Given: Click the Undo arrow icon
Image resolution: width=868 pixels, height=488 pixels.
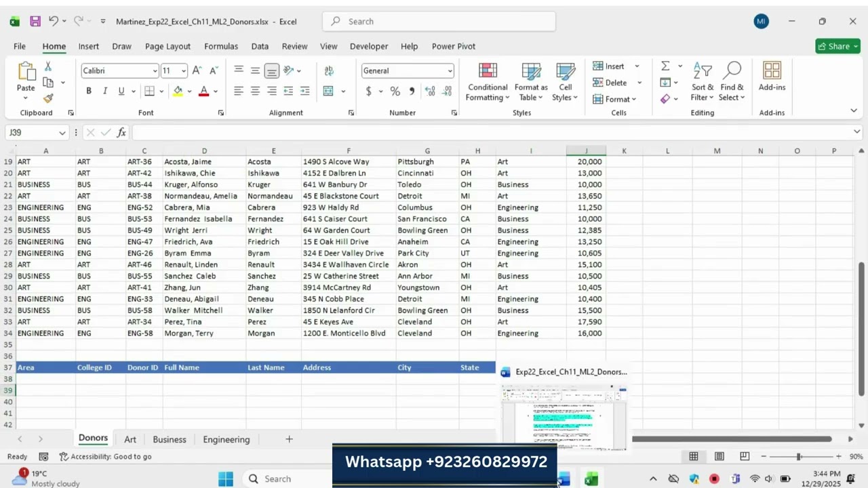Looking at the screenshot, I should click(53, 21).
